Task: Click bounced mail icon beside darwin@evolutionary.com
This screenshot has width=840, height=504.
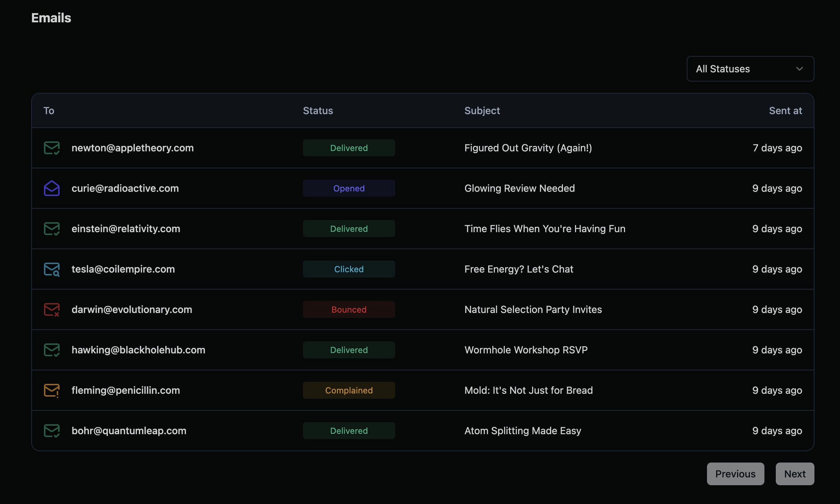Action: coord(51,309)
